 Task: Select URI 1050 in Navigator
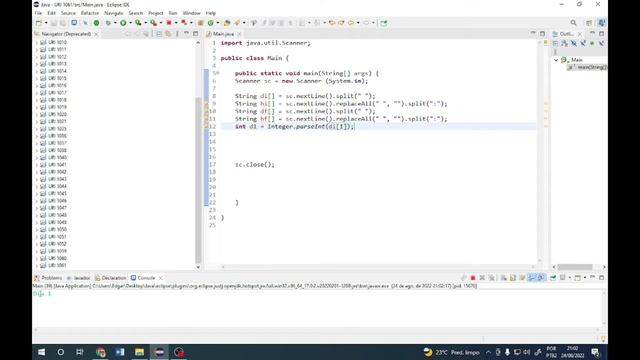[57, 229]
